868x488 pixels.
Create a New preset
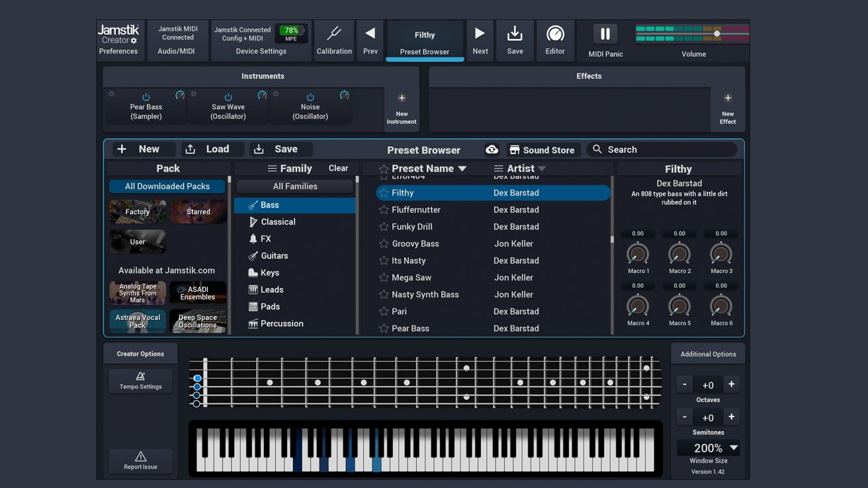coord(144,149)
